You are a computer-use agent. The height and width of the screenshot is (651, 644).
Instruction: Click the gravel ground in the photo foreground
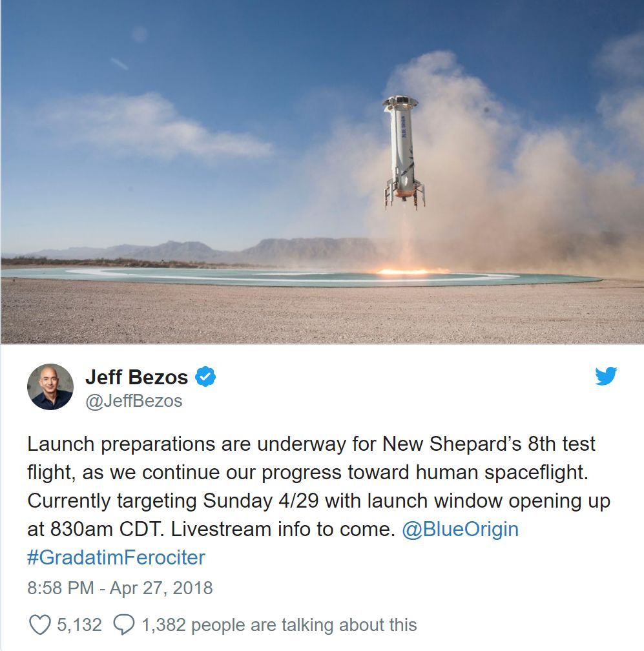coord(322,313)
